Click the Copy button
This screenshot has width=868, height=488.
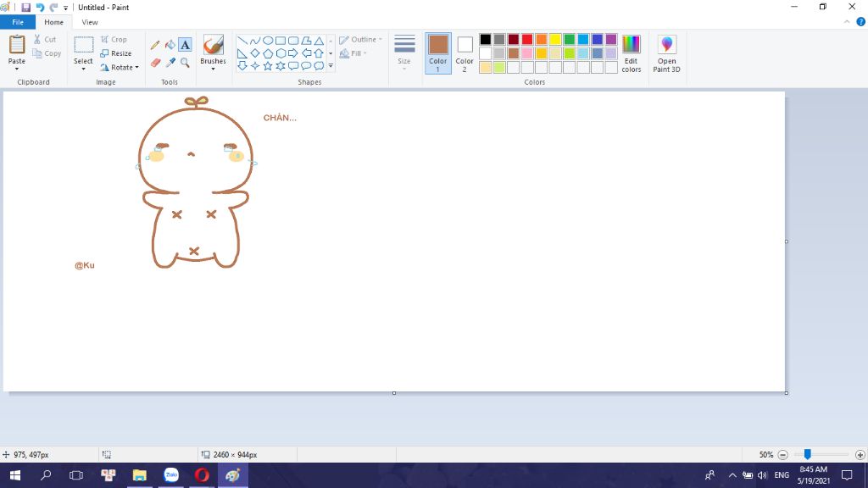point(47,53)
